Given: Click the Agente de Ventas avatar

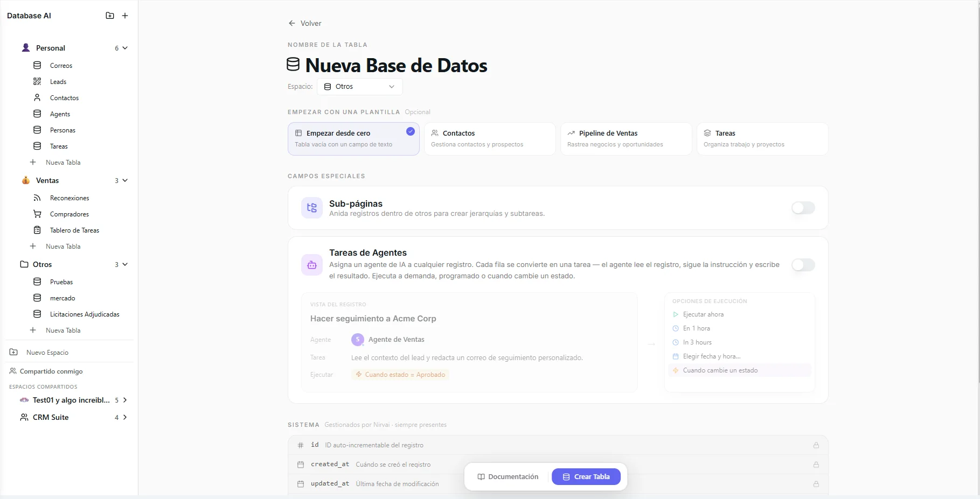Looking at the screenshot, I should click(x=358, y=339).
